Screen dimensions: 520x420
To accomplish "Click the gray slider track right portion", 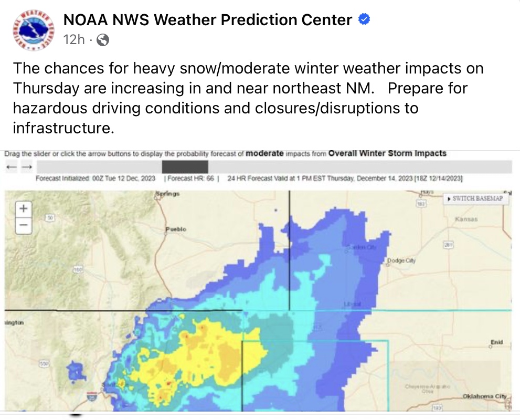I will tap(360, 167).
